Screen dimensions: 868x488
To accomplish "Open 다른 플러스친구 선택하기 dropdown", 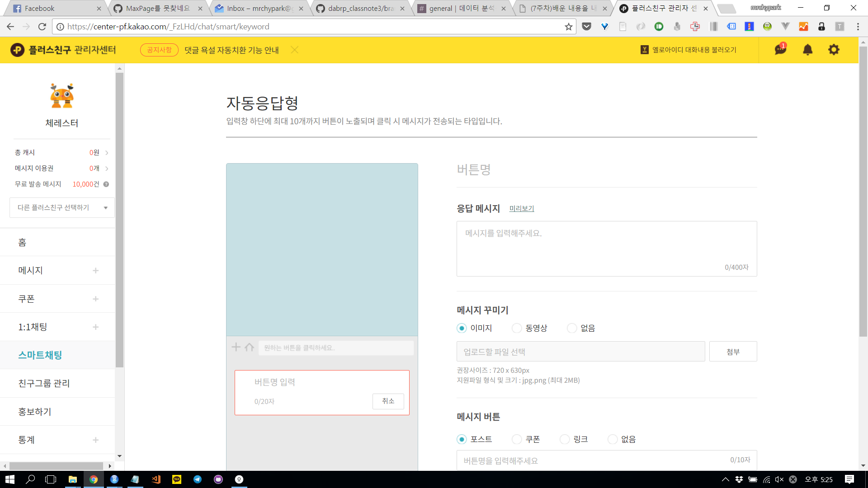I will 62,207.
